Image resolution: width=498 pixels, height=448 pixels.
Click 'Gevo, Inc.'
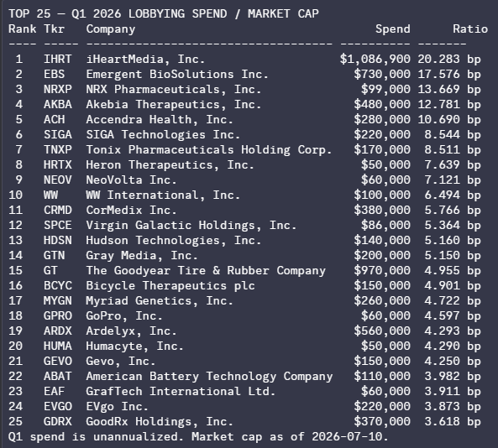click(x=121, y=361)
